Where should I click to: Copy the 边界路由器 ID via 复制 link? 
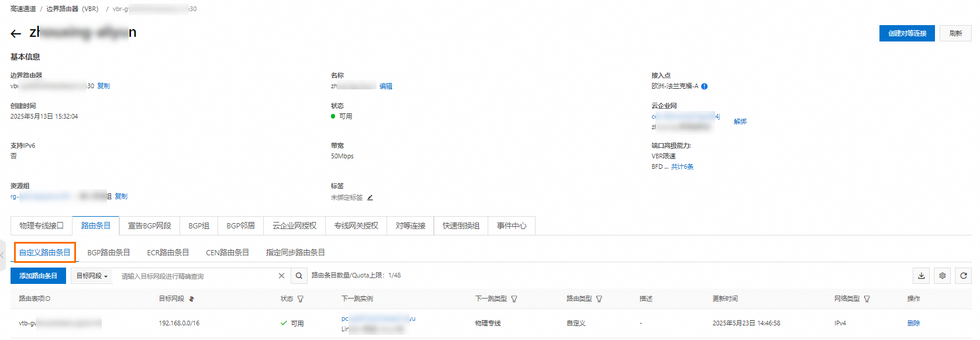(103, 86)
